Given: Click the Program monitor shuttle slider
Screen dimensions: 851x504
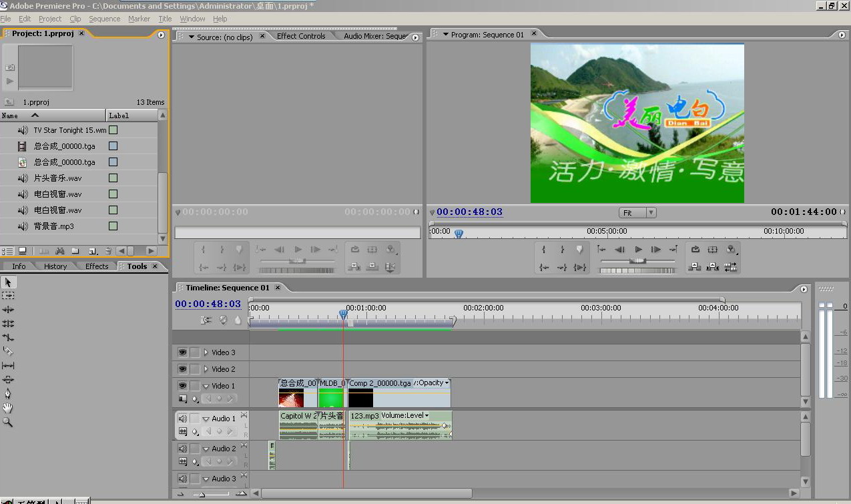Looking at the screenshot, I should 638,260.
